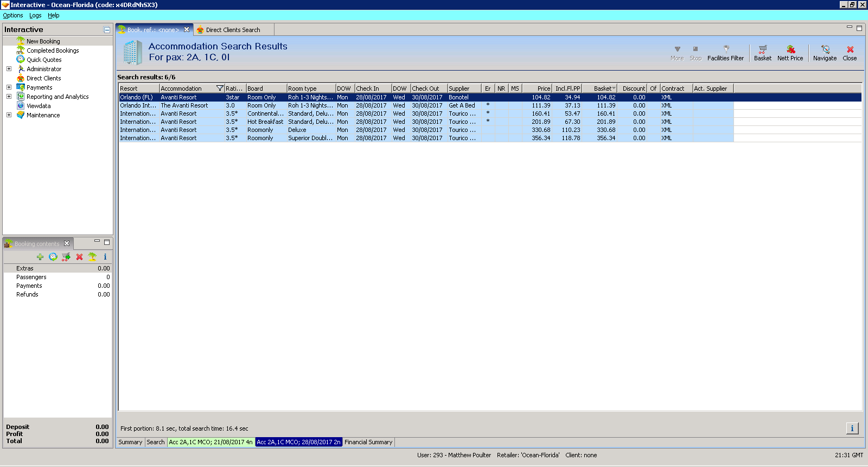Expand the Payments tree node

point(9,87)
